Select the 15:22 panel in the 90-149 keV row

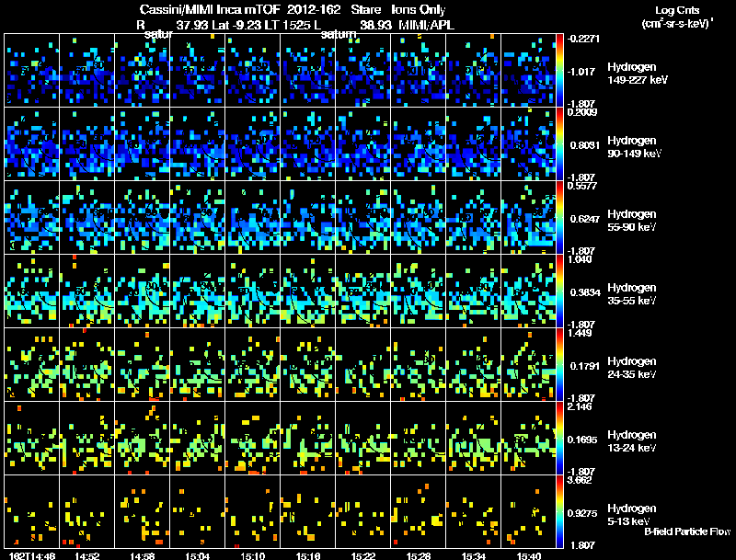click(362, 143)
